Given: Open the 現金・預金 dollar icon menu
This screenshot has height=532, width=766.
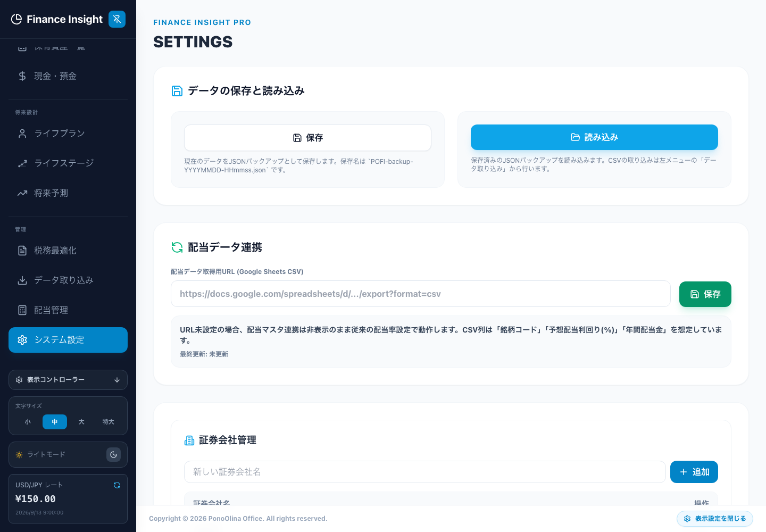Looking at the screenshot, I should coord(22,76).
